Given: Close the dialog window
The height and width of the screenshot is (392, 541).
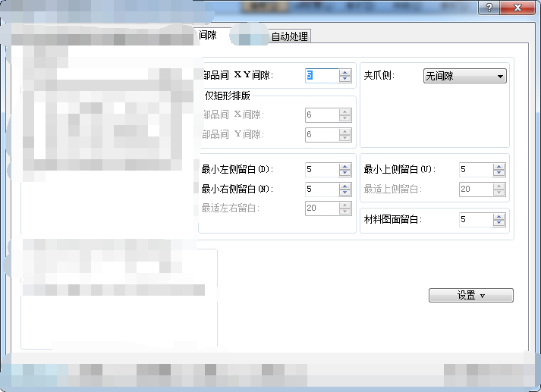Looking at the screenshot, I should [517, 8].
